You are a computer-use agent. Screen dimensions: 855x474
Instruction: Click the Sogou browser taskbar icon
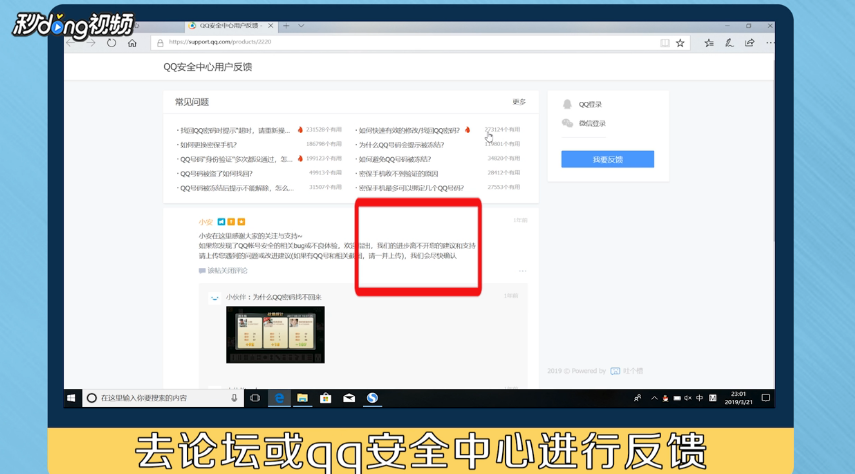[x=372, y=398]
